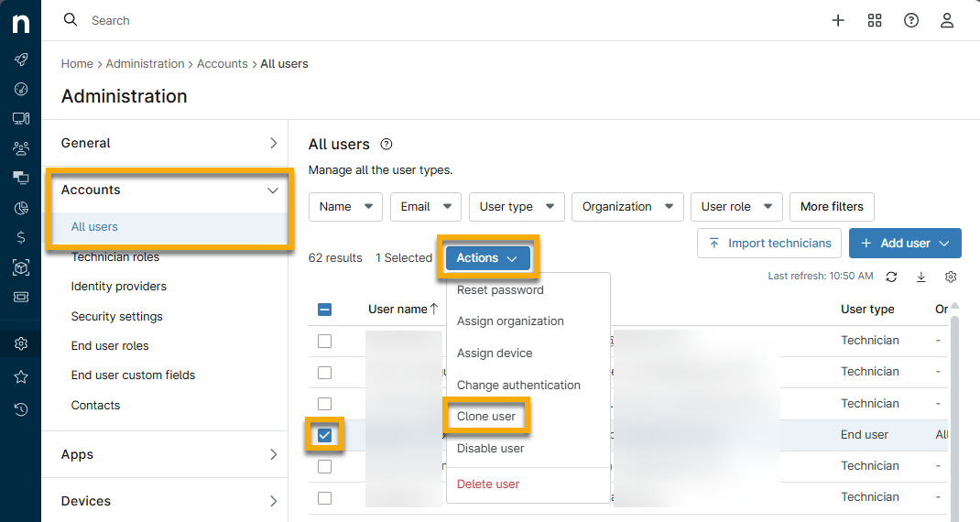Select Clone user from Actions menu
This screenshot has width=980, height=522.
pos(486,417)
